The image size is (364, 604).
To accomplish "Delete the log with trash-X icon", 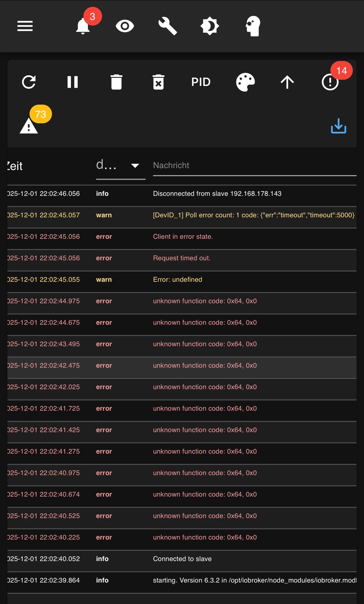I will pos(158,82).
